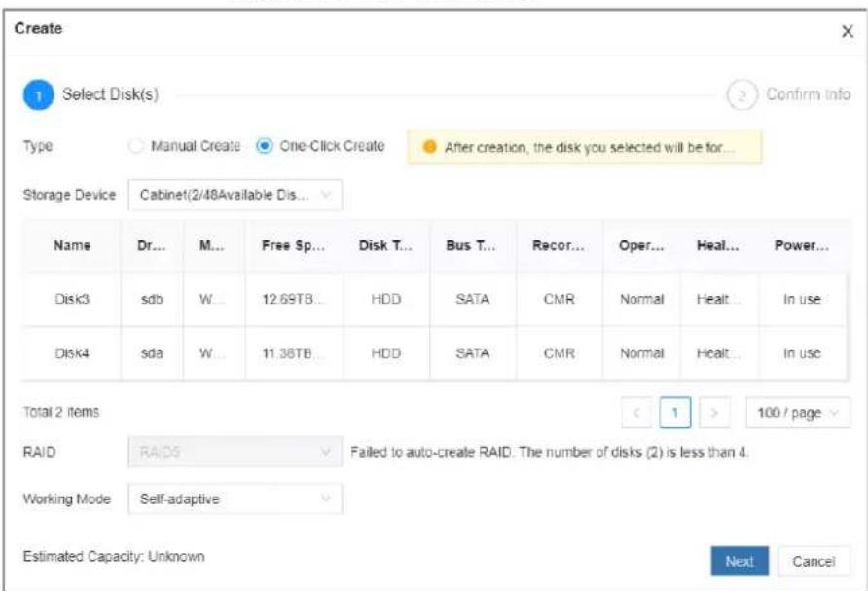Click the Bus T... column header
This screenshot has width=868, height=591.
pos(472,245)
